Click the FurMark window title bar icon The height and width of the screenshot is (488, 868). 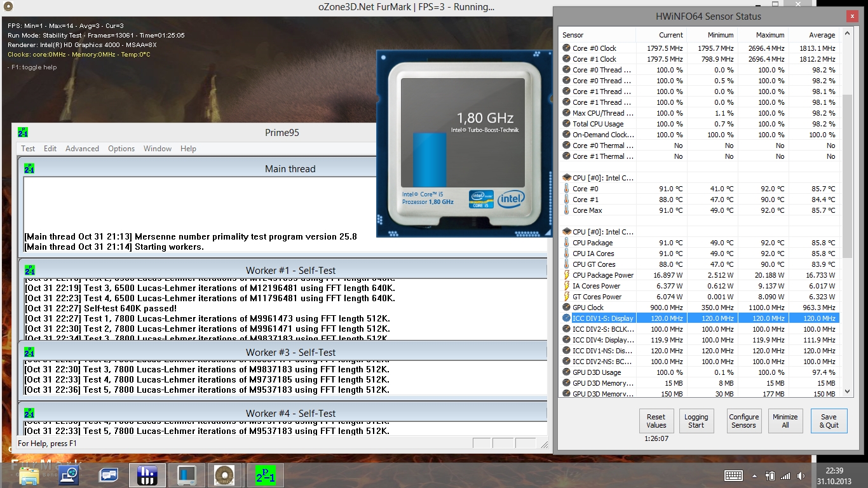click(x=7, y=7)
